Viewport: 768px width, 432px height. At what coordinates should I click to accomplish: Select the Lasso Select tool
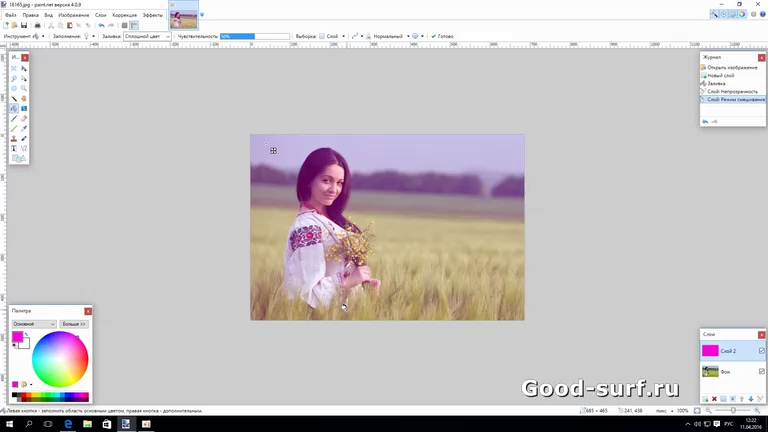click(14, 78)
